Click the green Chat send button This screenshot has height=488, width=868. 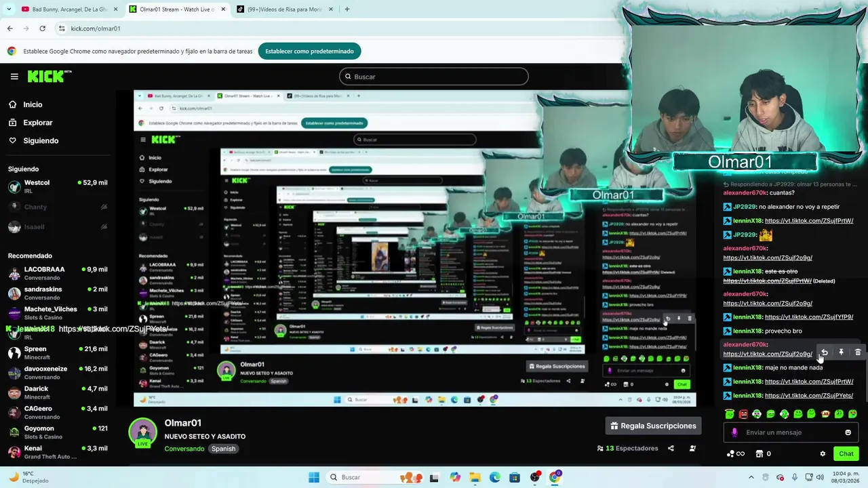point(846,454)
